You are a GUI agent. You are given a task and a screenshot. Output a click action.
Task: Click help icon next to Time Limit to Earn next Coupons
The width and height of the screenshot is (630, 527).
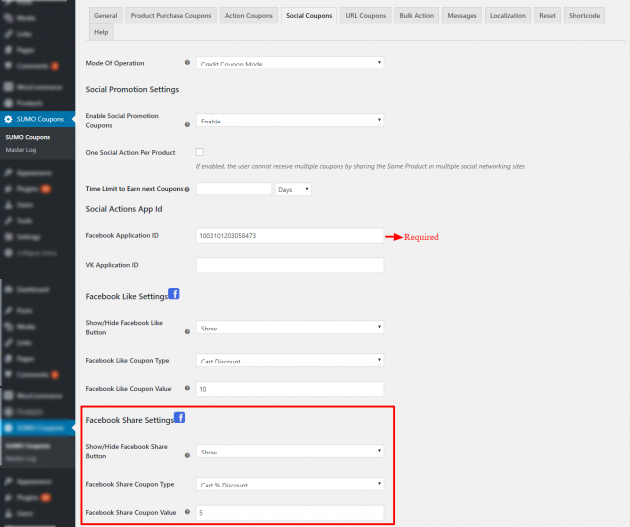pos(187,189)
